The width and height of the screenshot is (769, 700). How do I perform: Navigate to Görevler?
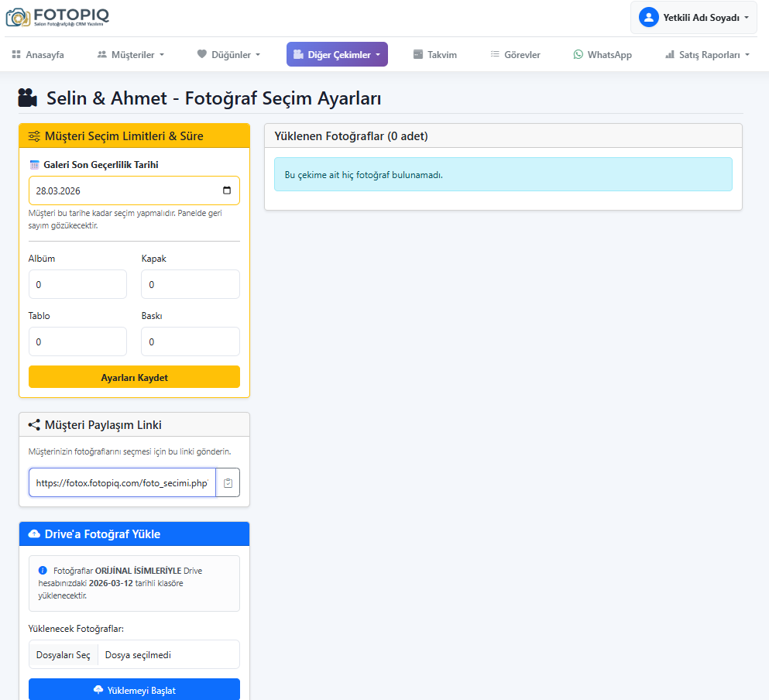(x=515, y=55)
